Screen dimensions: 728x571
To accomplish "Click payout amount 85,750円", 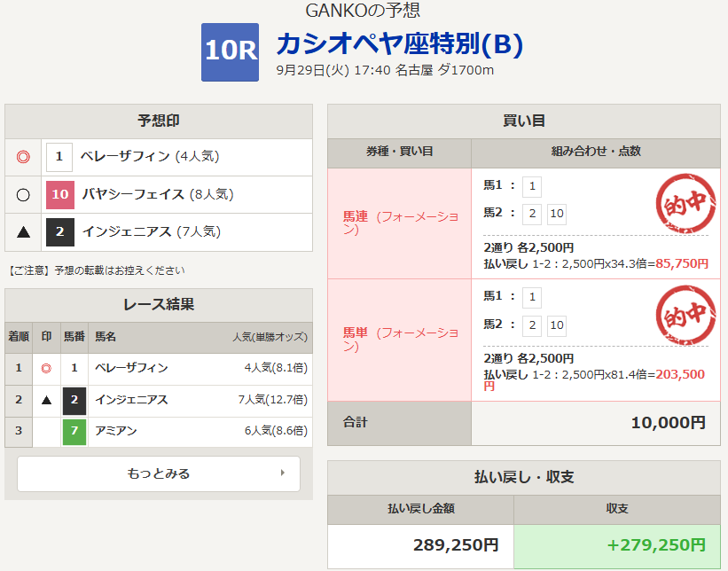I will pyautogui.click(x=682, y=264).
